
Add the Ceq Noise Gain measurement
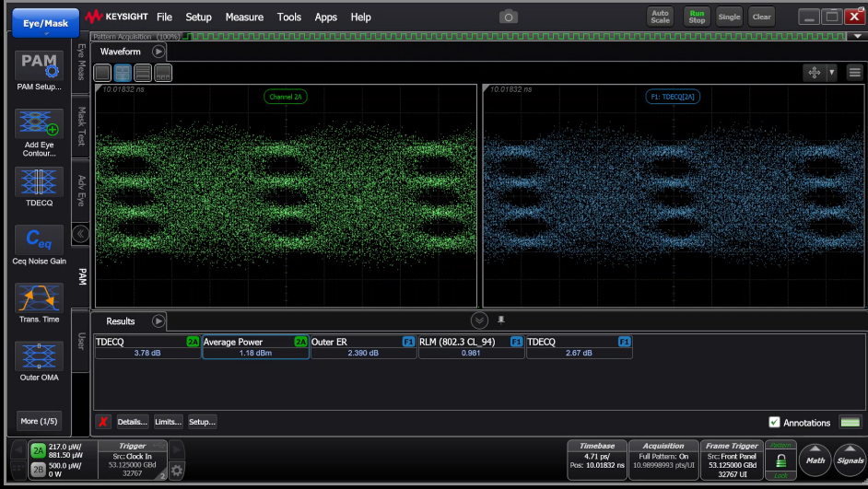pos(39,240)
